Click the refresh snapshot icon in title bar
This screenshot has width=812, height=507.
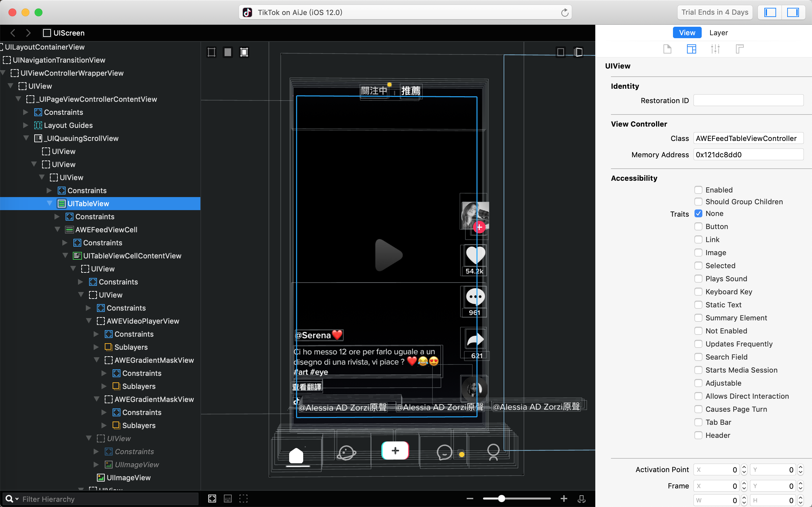tap(565, 12)
